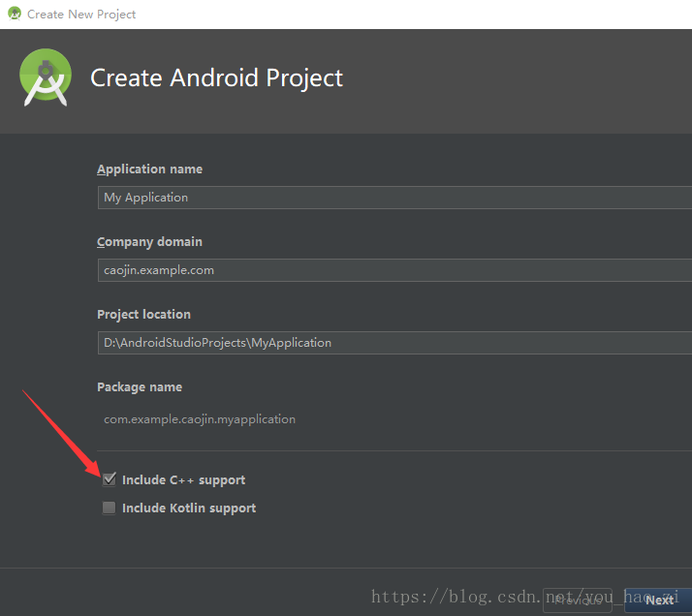
Task: Click the Android Studio title bar icon
Action: (15, 14)
